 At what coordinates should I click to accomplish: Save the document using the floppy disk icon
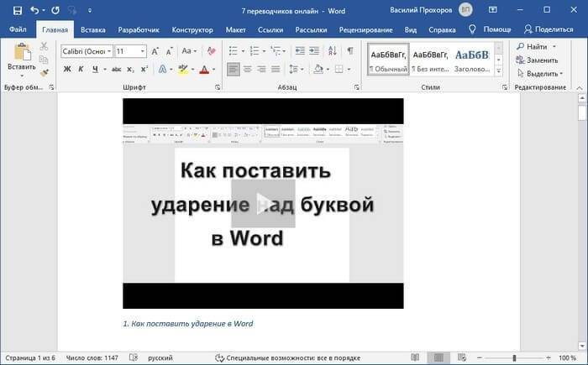pyautogui.click(x=18, y=11)
